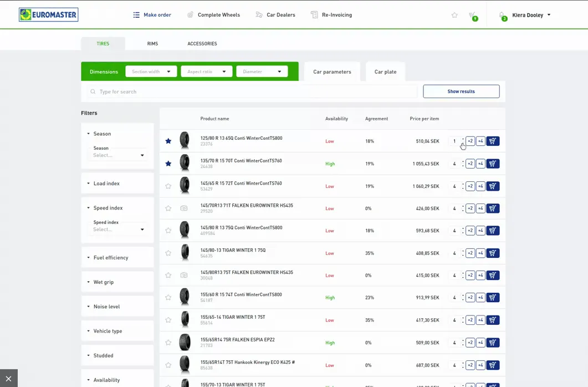This screenshot has width=588, height=387.
Task: Favorite 155/60 R 15 74T Conti
Action: pyautogui.click(x=168, y=297)
